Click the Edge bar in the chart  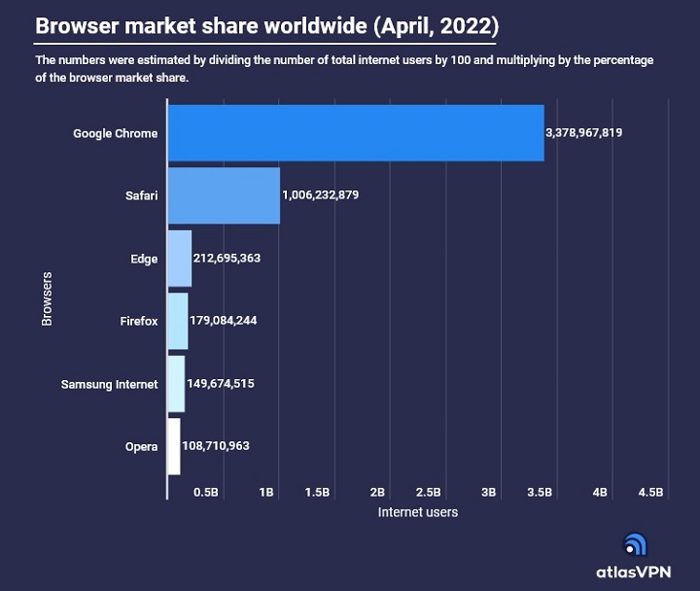point(180,259)
